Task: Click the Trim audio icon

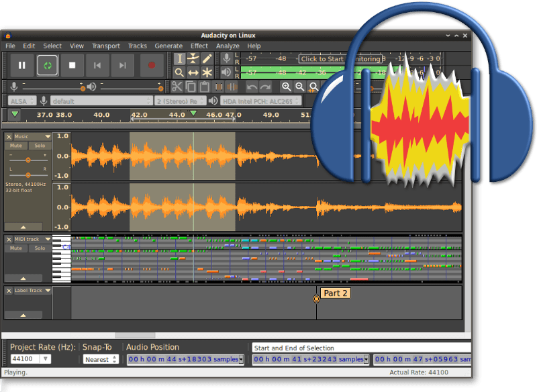Action: pos(219,87)
